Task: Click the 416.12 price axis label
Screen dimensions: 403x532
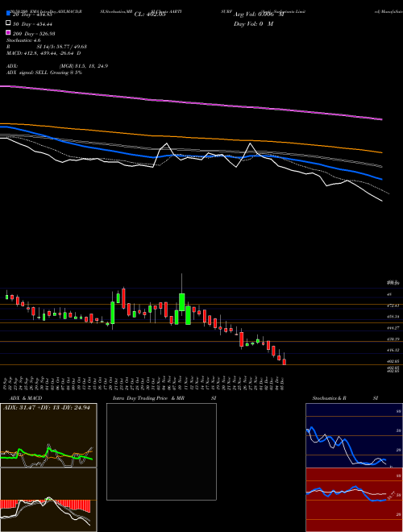Action: pos(393,350)
